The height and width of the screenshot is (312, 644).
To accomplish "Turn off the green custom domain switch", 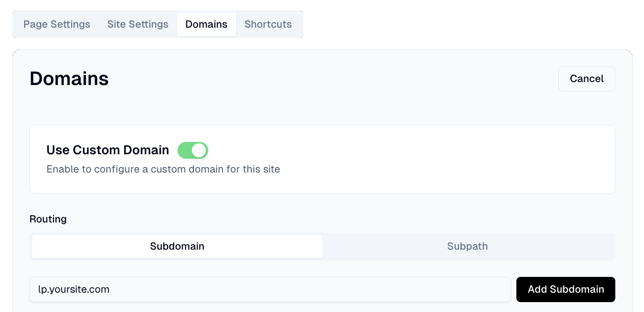I will coord(193,150).
